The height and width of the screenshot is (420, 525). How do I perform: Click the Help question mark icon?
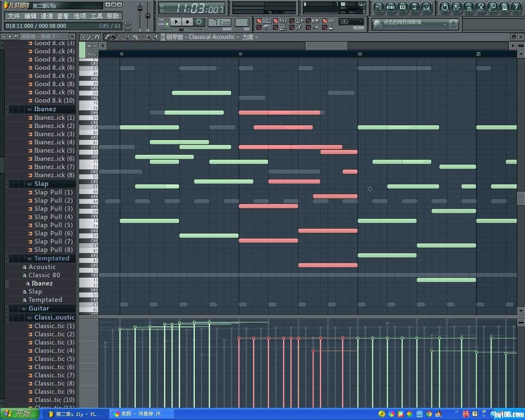pos(516,7)
